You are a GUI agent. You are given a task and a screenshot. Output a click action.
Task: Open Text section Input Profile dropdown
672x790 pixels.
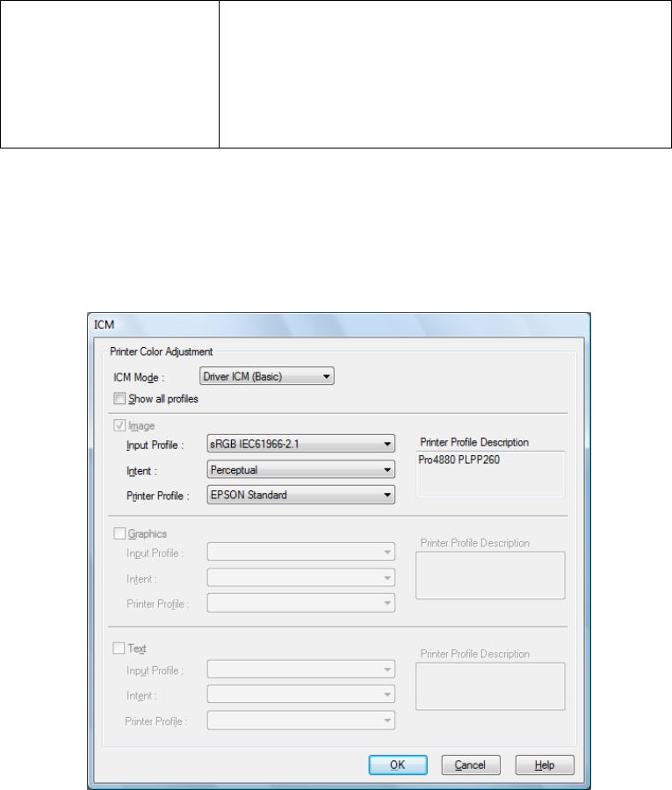click(x=300, y=670)
